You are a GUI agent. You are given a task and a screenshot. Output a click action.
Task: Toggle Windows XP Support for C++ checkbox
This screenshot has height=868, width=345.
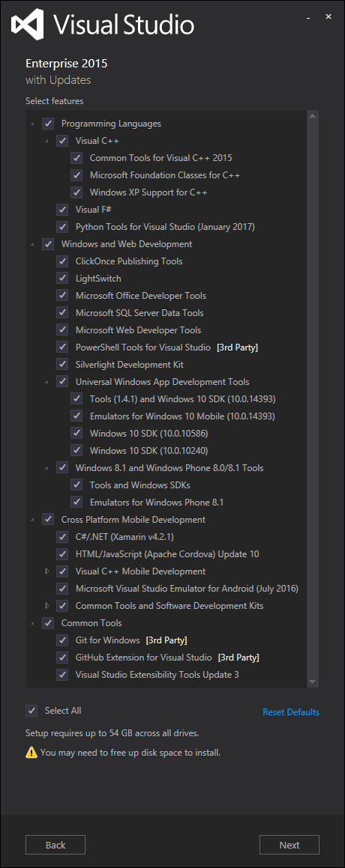76,192
